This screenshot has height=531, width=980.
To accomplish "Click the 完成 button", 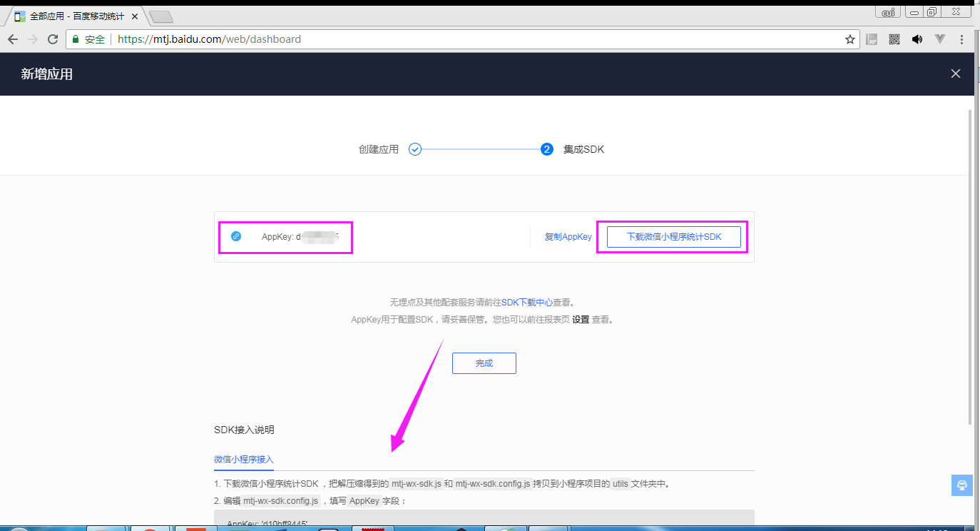I will click(x=484, y=363).
